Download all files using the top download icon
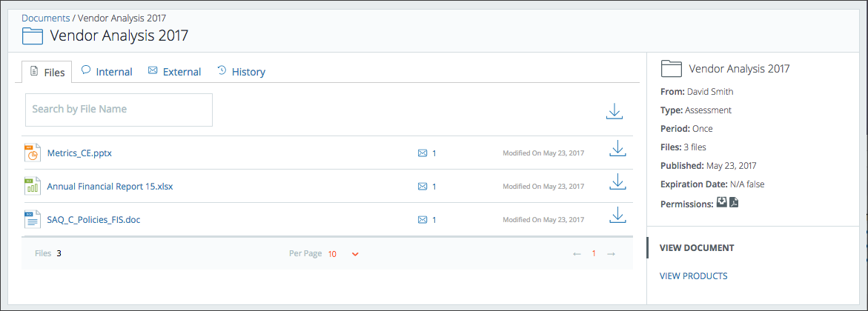This screenshot has height=311, width=868. click(614, 110)
